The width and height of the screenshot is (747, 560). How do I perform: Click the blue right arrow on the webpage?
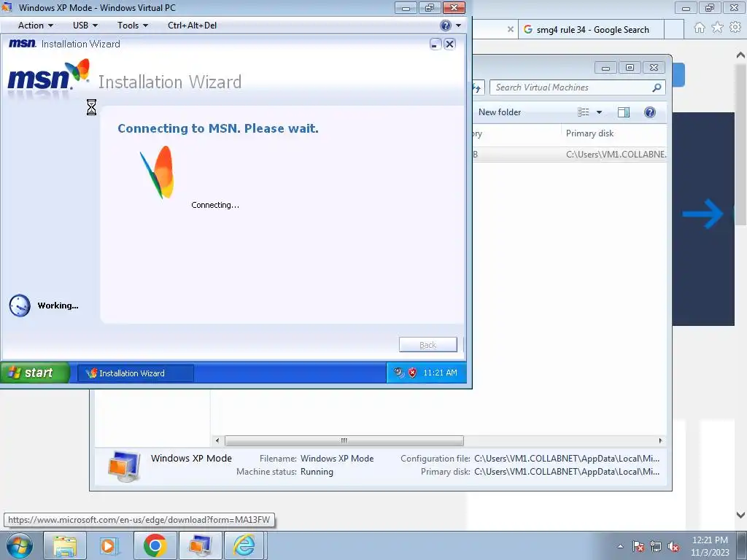pyautogui.click(x=703, y=214)
